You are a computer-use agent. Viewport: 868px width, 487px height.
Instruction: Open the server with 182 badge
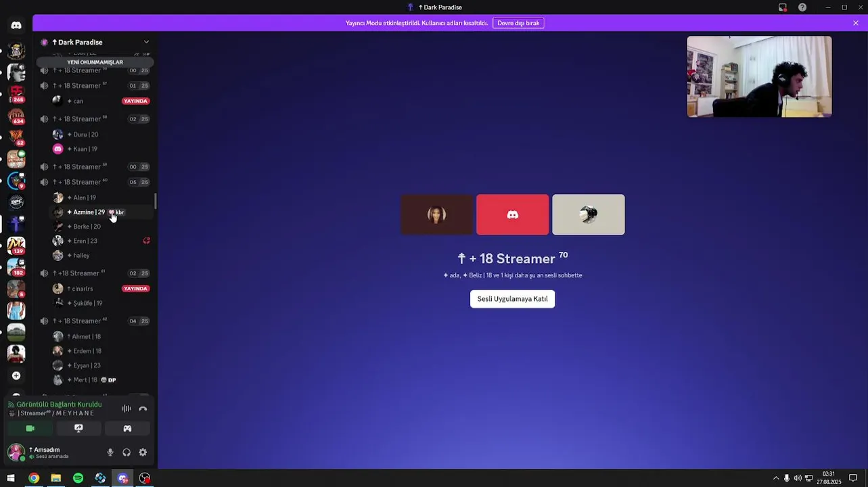point(16,267)
